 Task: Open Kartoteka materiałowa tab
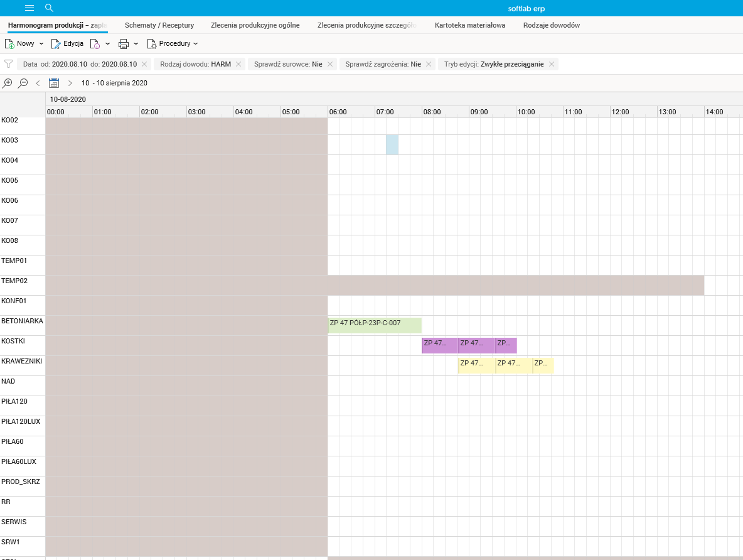(469, 25)
